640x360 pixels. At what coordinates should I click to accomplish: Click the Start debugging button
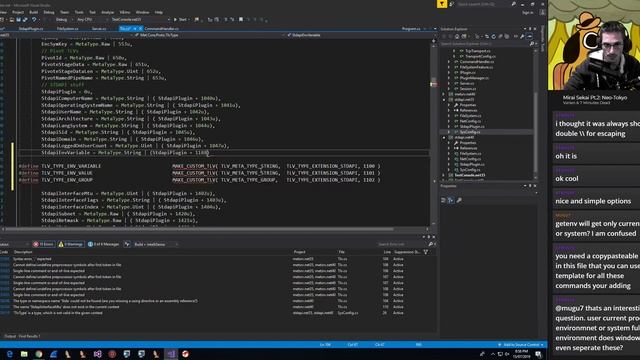[180, 19]
